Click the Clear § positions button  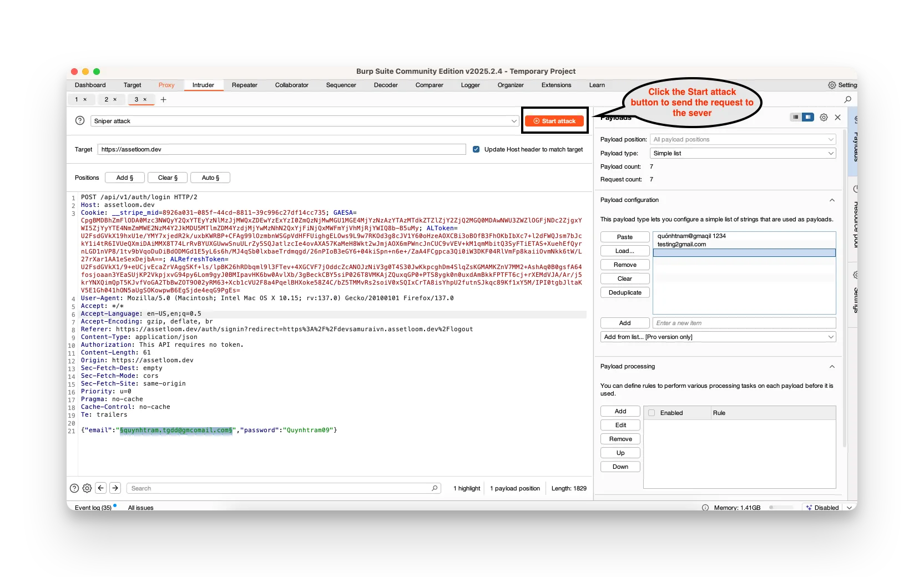(168, 178)
